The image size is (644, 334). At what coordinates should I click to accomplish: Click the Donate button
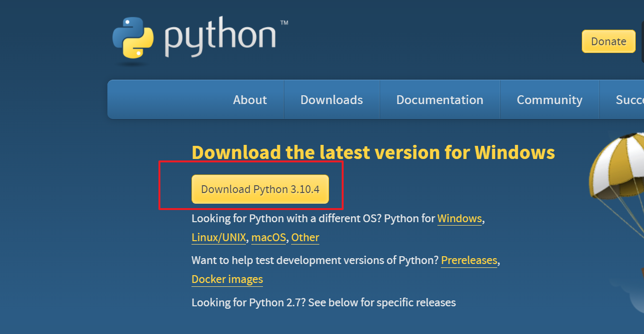coord(609,41)
